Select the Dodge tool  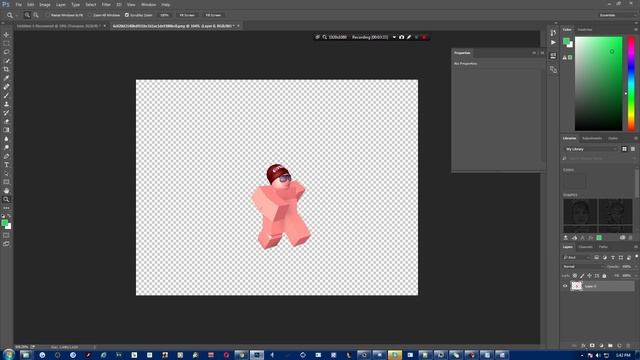pyautogui.click(x=6, y=147)
